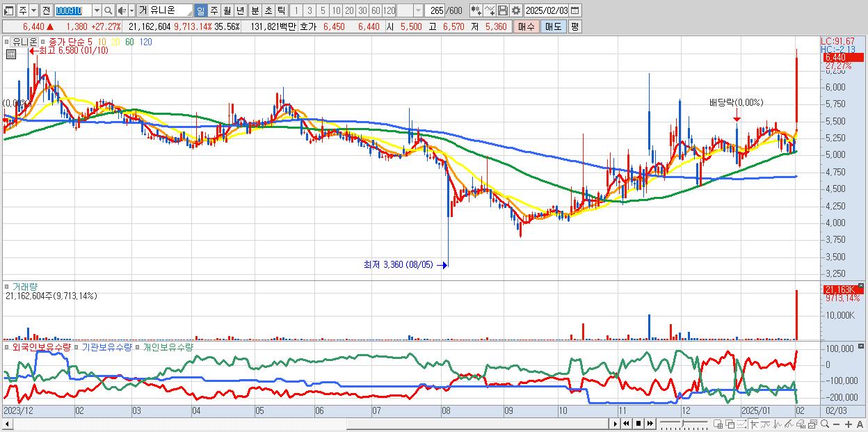Click the candle count field showing 265
This screenshot has width=868, height=432.
tap(435, 10)
